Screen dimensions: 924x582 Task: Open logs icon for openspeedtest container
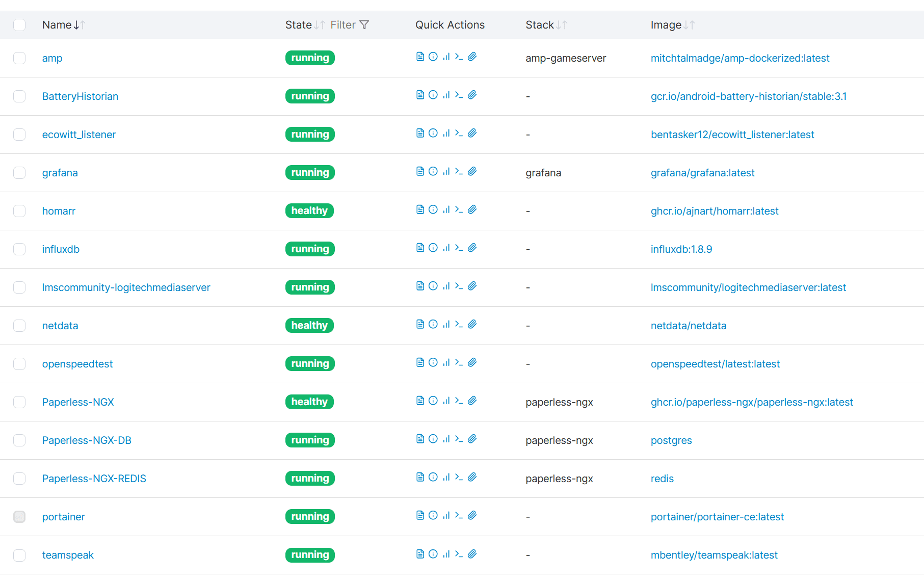pos(420,362)
